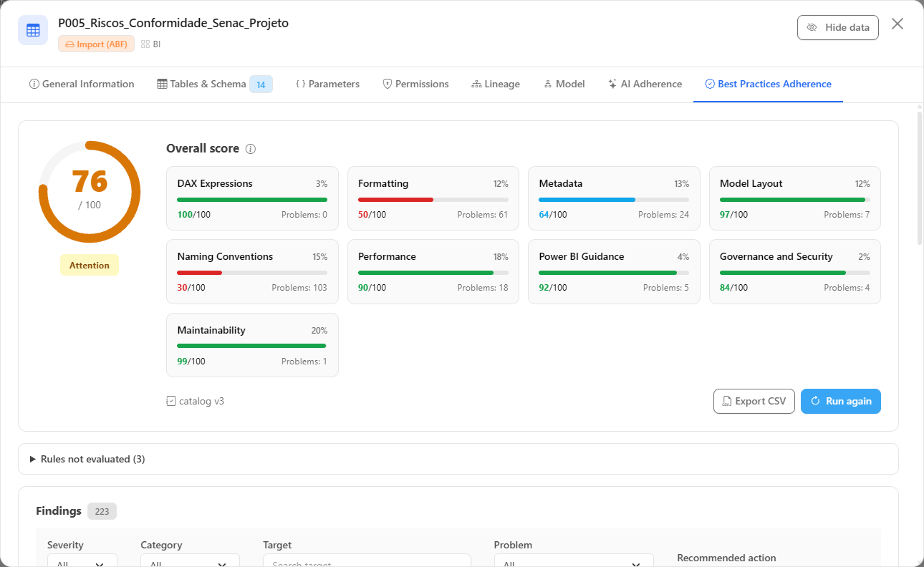This screenshot has height=567, width=924.
Task: Select the Power BI Guidance title
Action: click(582, 257)
